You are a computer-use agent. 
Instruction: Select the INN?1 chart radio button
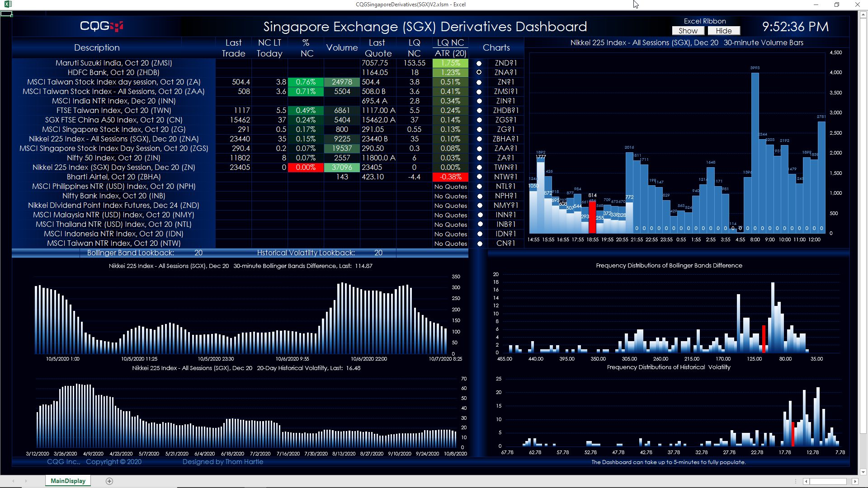(x=480, y=215)
